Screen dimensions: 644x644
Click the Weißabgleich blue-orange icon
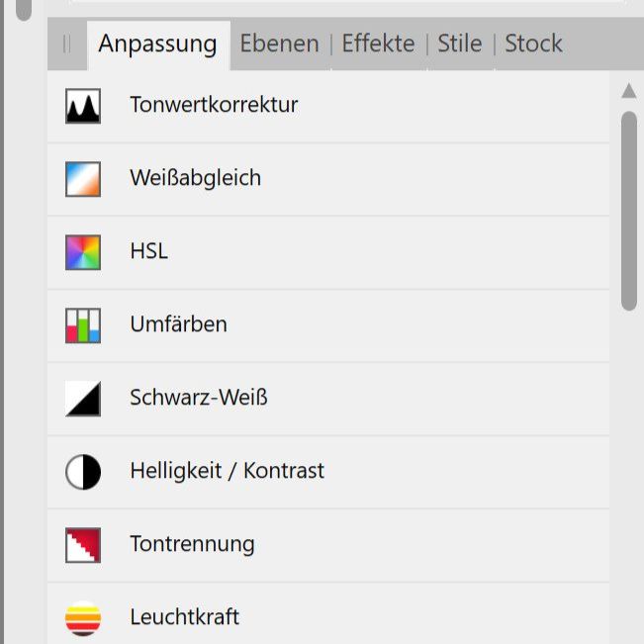[x=83, y=178]
